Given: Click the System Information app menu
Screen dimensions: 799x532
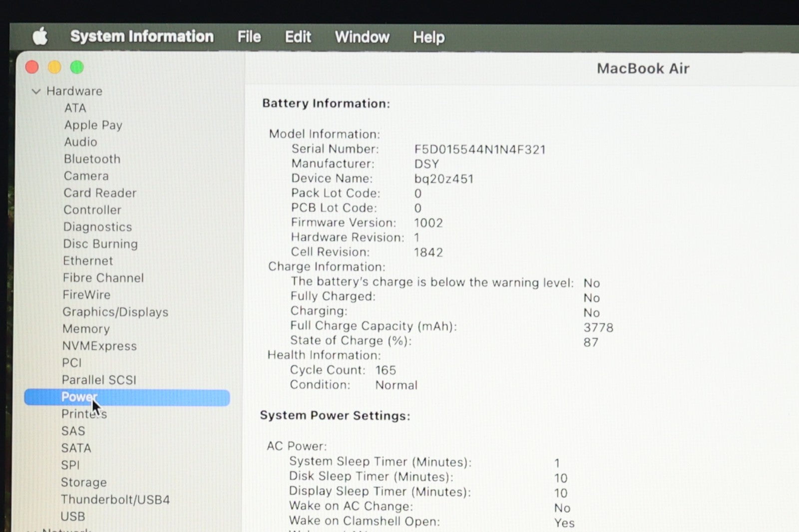Looking at the screenshot, I should tap(142, 36).
